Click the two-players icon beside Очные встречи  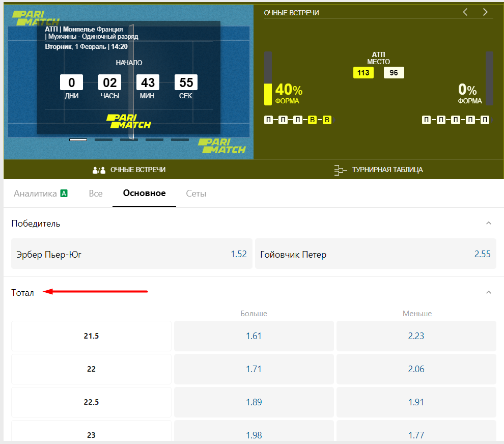pyautogui.click(x=99, y=170)
